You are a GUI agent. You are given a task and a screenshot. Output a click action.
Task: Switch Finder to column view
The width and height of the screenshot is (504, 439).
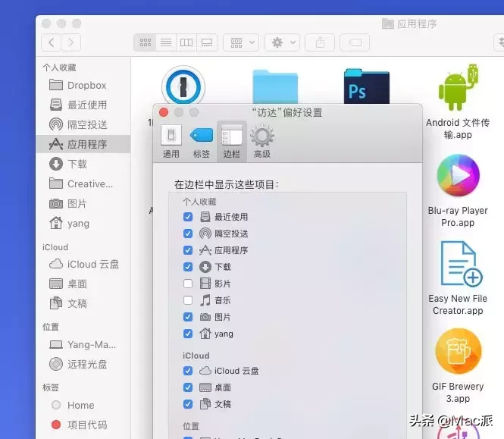(186, 42)
